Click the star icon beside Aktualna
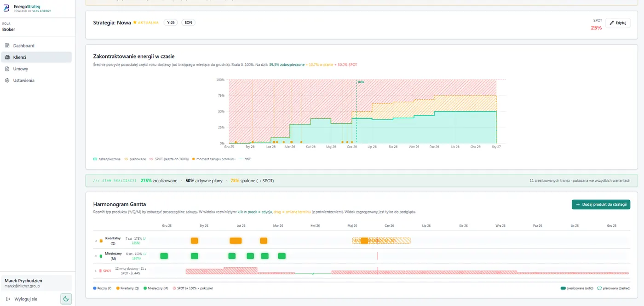 pyautogui.click(x=135, y=23)
